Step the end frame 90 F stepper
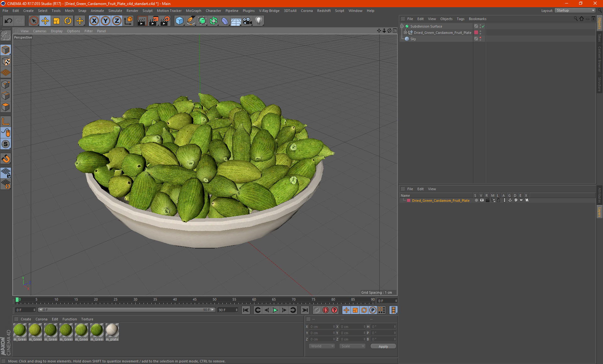603x364 pixels. tap(237, 310)
